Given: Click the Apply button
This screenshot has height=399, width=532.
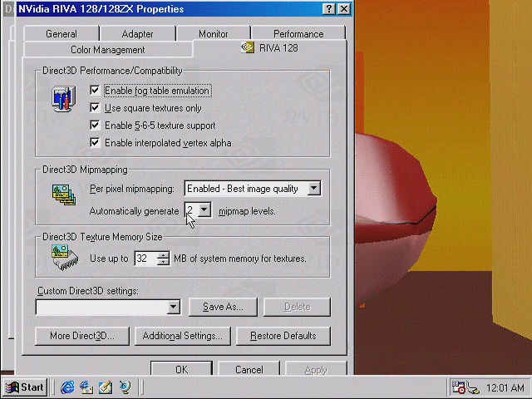Looking at the screenshot, I should tap(316, 369).
